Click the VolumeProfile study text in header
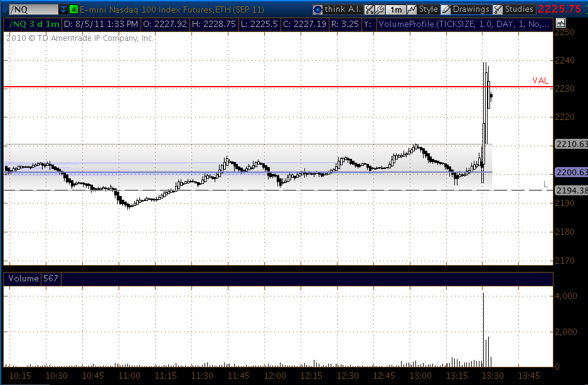Image resolution: width=588 pixels, height=385 pixels. 464,23
